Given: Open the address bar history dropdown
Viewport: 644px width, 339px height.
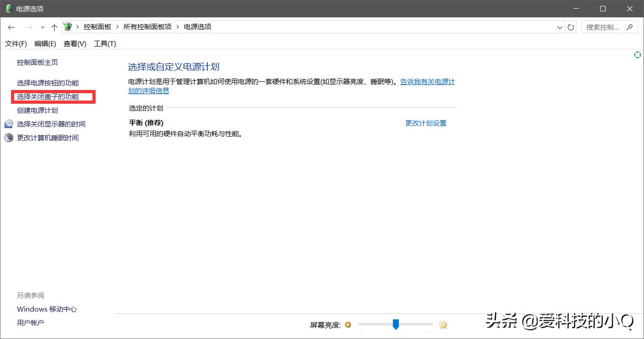Looking at the screenshot, I should click(559, 27).
